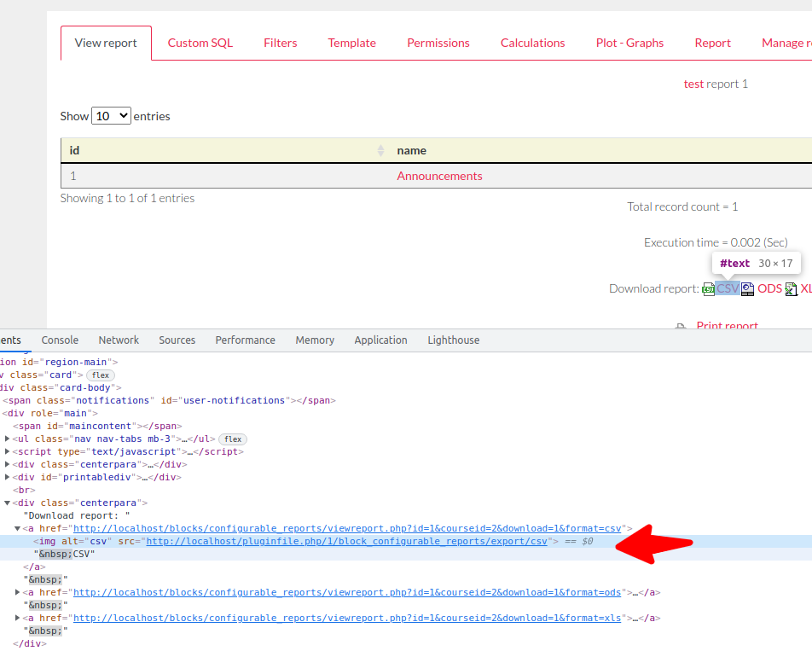812x651 pixels.
Task: Open the export/csv image src URL
Action: point(346,541)
